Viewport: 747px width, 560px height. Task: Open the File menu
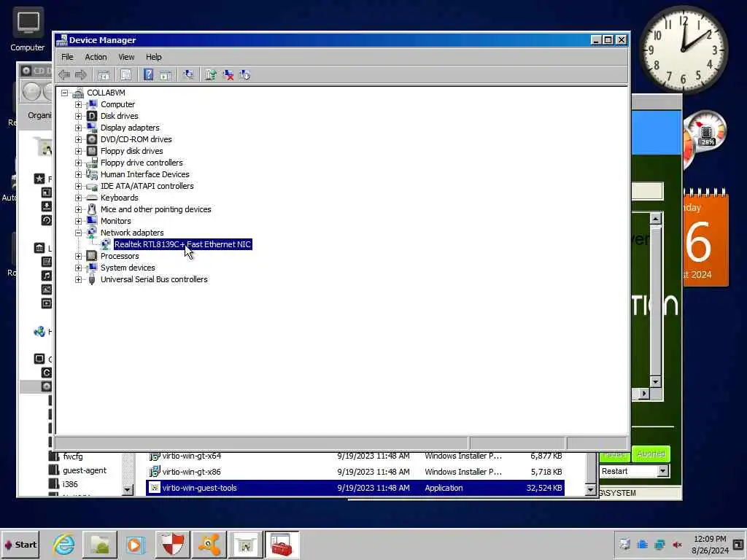(x=67, y=57)
